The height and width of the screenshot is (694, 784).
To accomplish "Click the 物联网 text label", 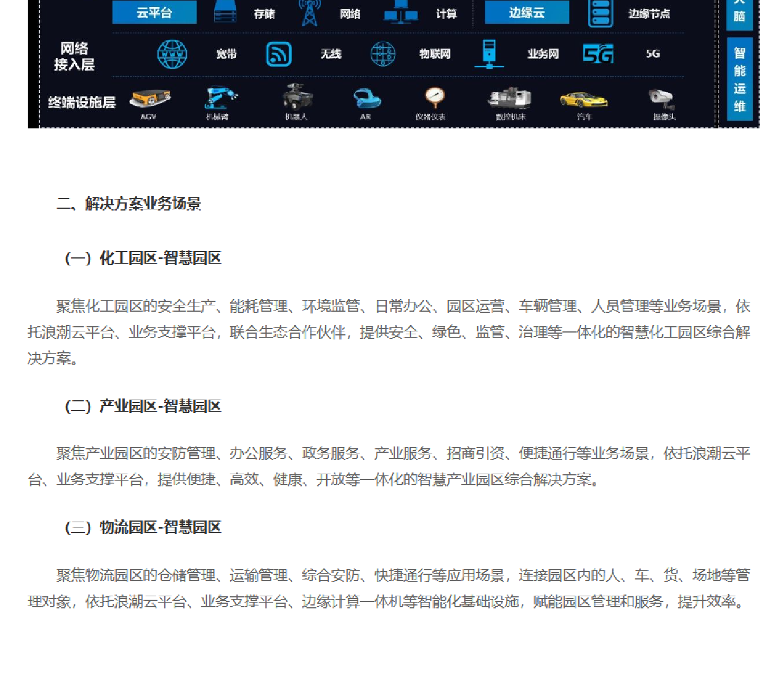I will (x=435, y=54).
